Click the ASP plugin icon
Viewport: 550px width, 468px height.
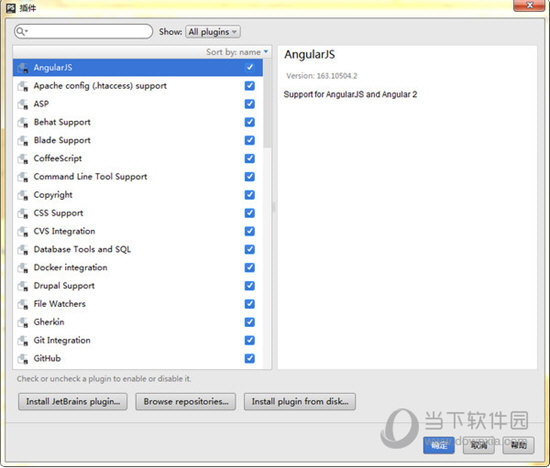pos(23,104)
